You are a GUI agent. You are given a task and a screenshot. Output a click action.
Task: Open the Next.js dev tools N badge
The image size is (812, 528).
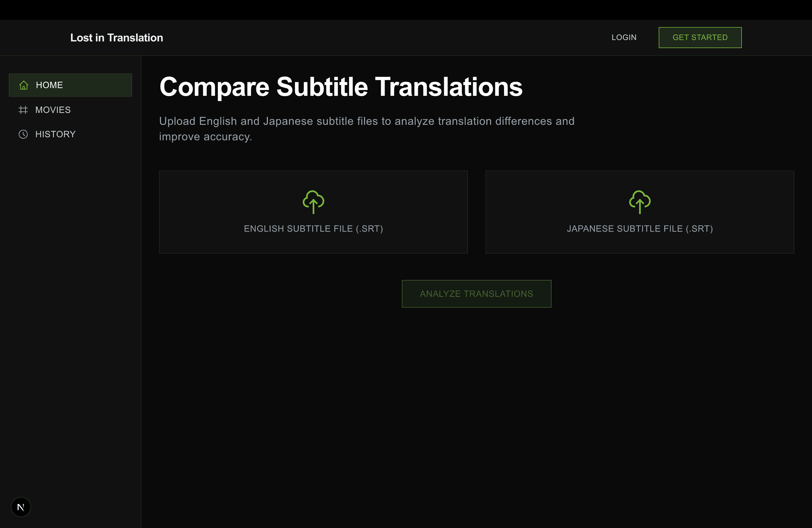(x=21, y=507)
